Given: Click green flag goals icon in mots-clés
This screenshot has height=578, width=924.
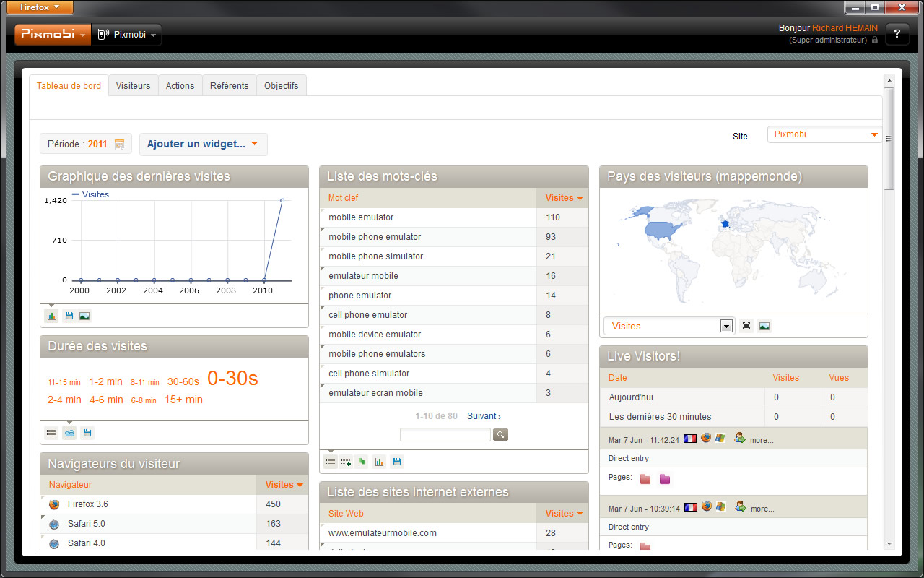Looking at the screenshot, I should pyautogui.click(x=362, y=462).
